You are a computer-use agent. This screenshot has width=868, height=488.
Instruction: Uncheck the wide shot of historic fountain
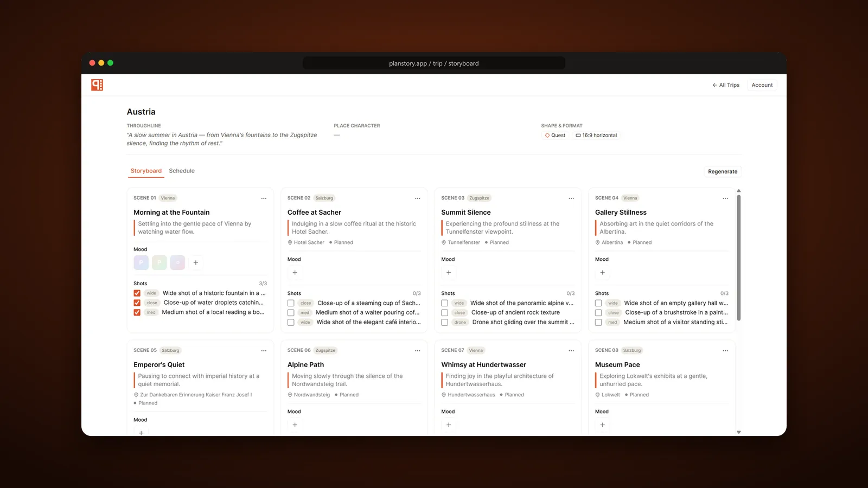(137, 293)
